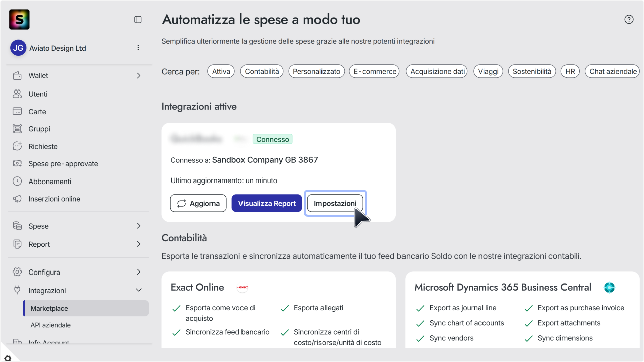Open Gruppi in sidebar

39,129
